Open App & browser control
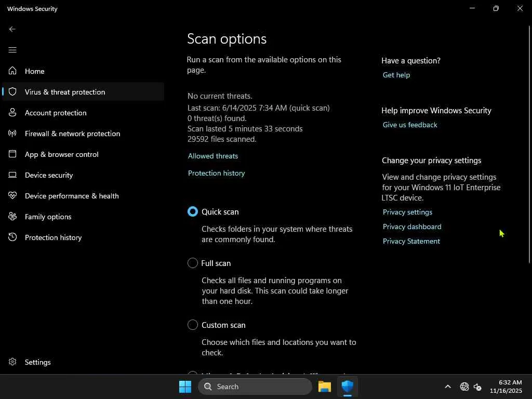Screen dimensions: 532x399 [83, 154]
